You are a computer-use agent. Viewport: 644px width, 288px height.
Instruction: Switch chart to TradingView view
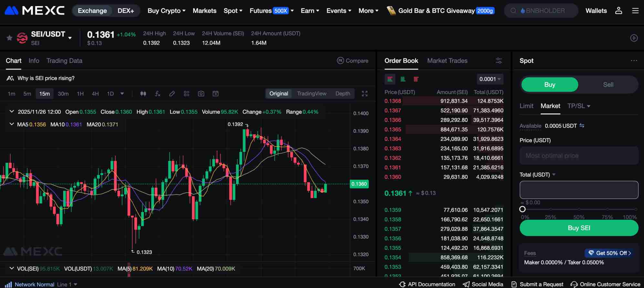[312, 94]
